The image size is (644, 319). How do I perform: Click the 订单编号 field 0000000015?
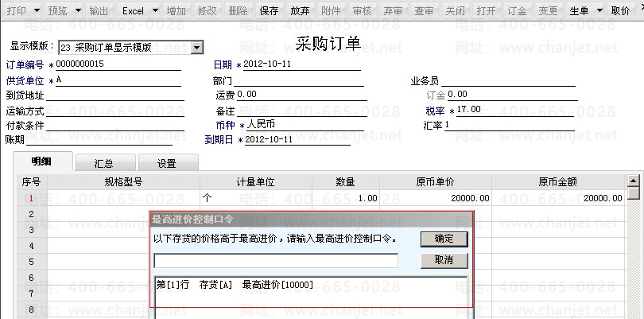coord(118,64)
